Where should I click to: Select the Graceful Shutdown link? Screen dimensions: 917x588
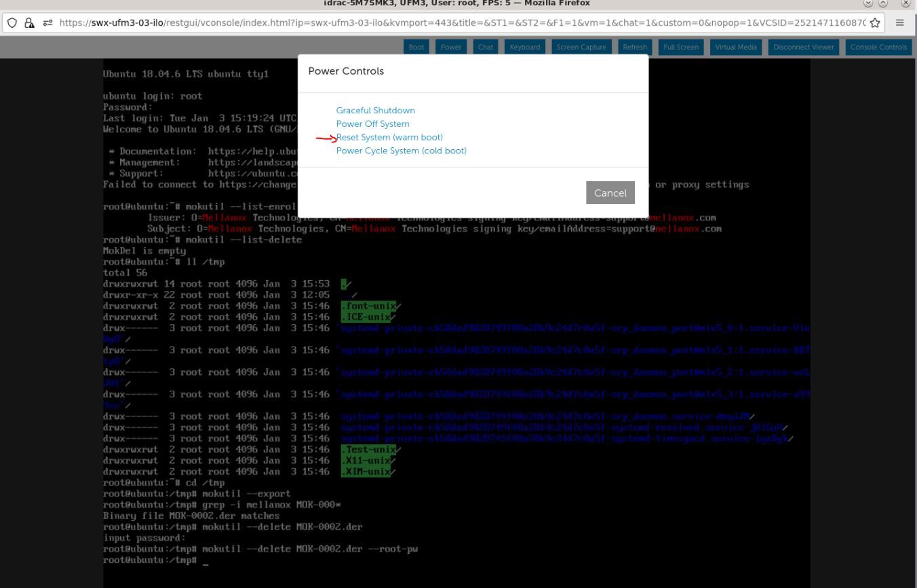(375, 110)
